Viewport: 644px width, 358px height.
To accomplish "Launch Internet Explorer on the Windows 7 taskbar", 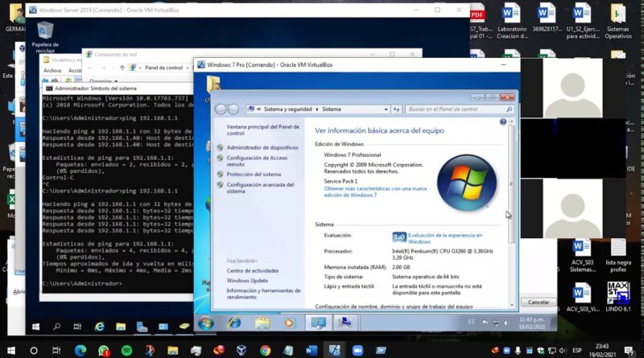I will pos(234,323).
